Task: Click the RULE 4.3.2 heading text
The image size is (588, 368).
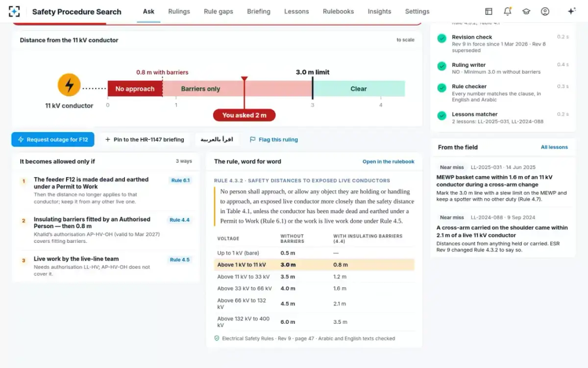Action: point(302,181)
